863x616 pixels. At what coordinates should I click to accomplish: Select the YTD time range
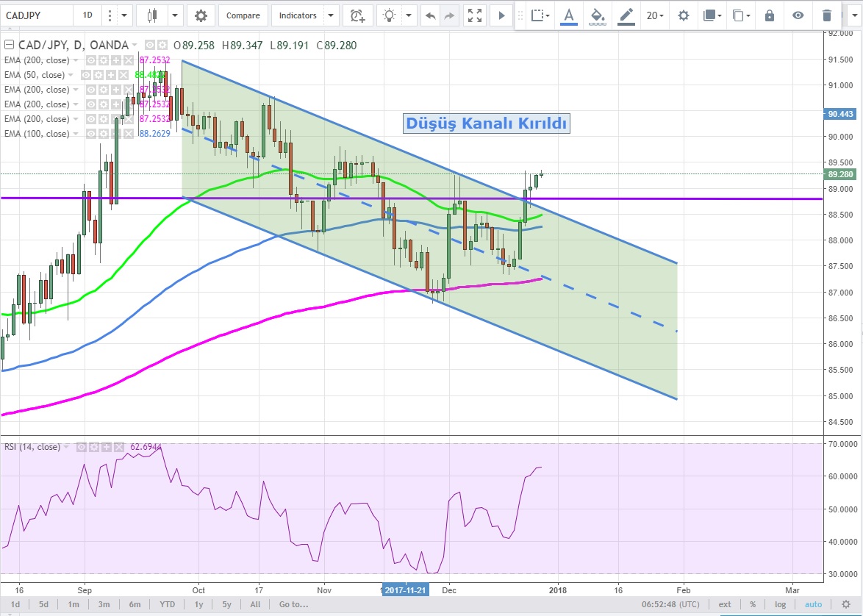pos(166,604)
